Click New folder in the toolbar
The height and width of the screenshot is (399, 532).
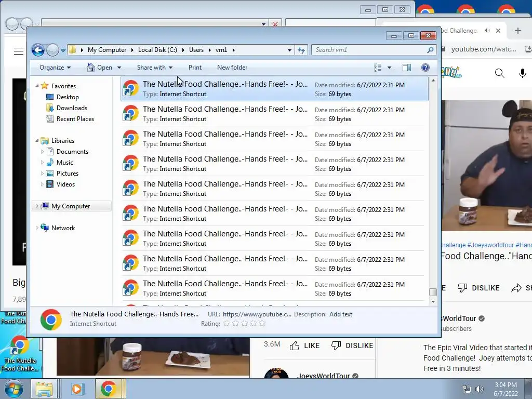(x=232, y=68)
